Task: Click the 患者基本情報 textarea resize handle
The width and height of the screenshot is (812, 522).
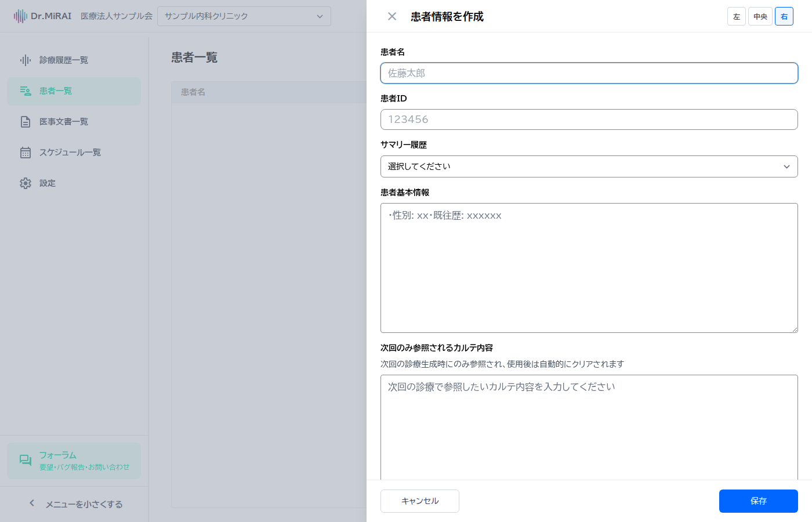Action: coord(794,329)
